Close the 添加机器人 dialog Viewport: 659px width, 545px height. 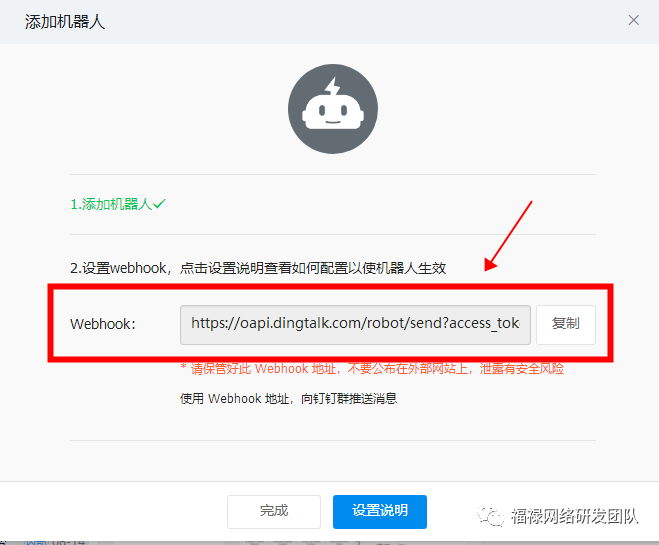[633, 20]
